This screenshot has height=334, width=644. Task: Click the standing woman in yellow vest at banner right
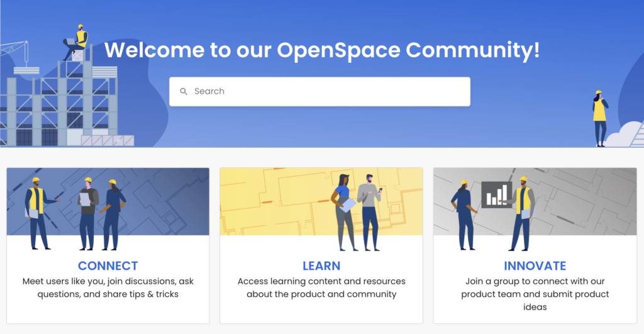coord(599,118)
